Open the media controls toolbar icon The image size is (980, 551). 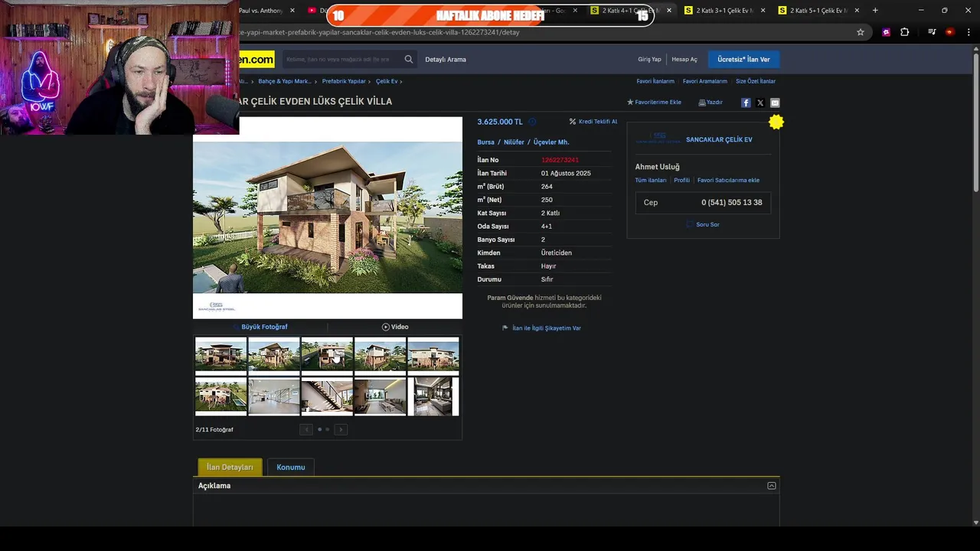pos(932,32)
